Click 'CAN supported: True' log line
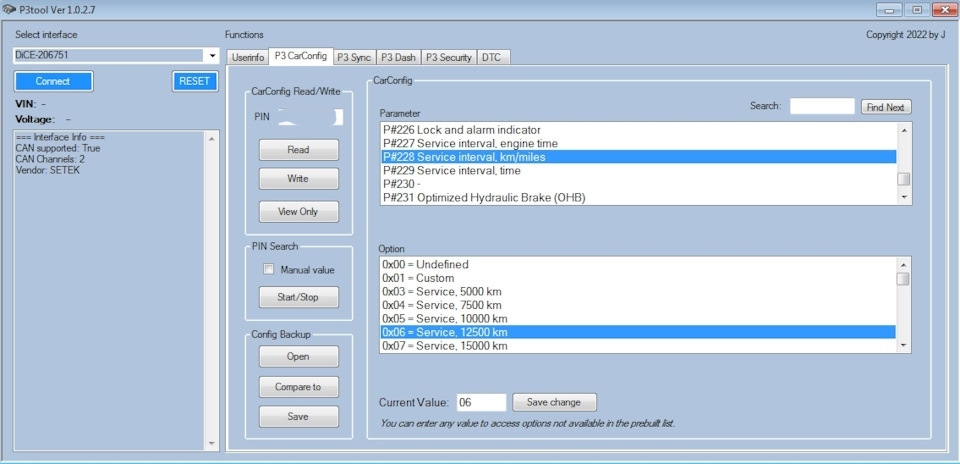This screenshot has width=960, height=464. [58, 148]
